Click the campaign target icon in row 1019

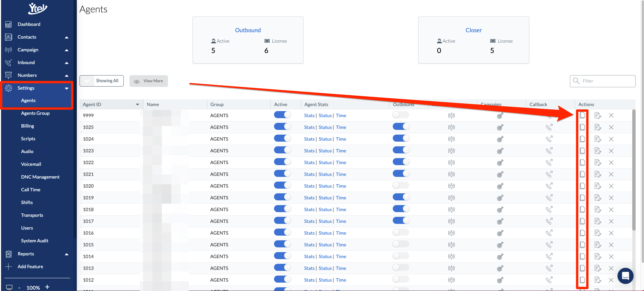pyautogui.click(x=500, y=198)
